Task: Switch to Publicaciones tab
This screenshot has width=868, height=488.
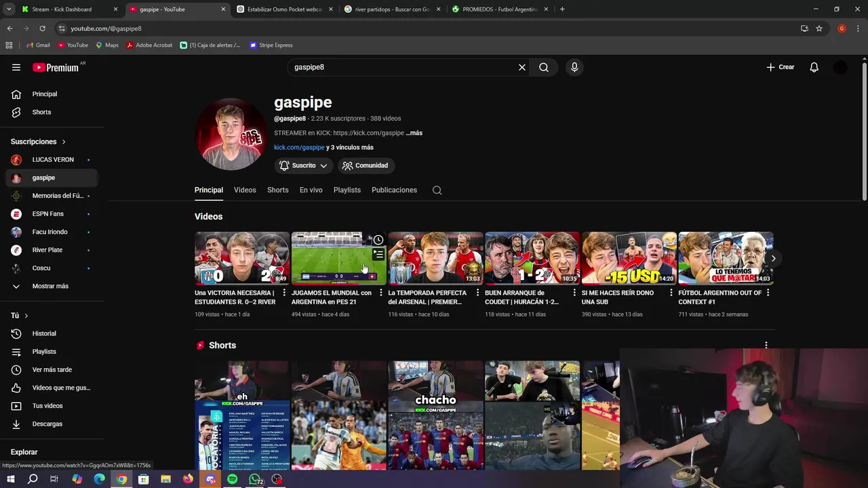Action: click(x=394, y=190)
